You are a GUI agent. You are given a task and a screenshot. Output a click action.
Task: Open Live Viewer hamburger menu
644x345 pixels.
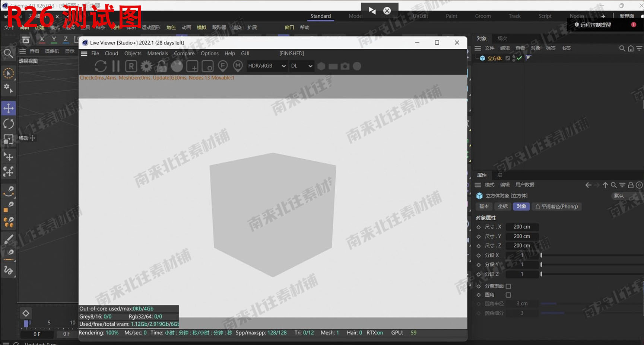pos(84,54)
